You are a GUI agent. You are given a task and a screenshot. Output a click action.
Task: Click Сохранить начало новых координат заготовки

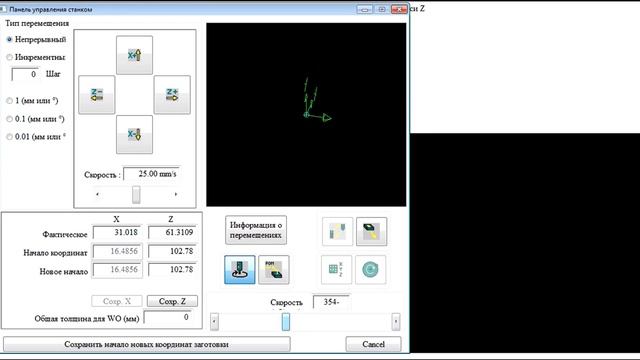[147, 344]
